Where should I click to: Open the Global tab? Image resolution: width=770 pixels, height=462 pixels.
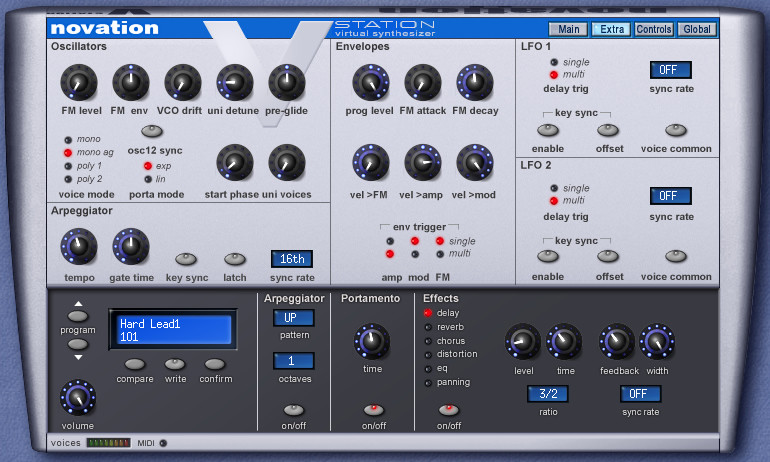(696, 29)
